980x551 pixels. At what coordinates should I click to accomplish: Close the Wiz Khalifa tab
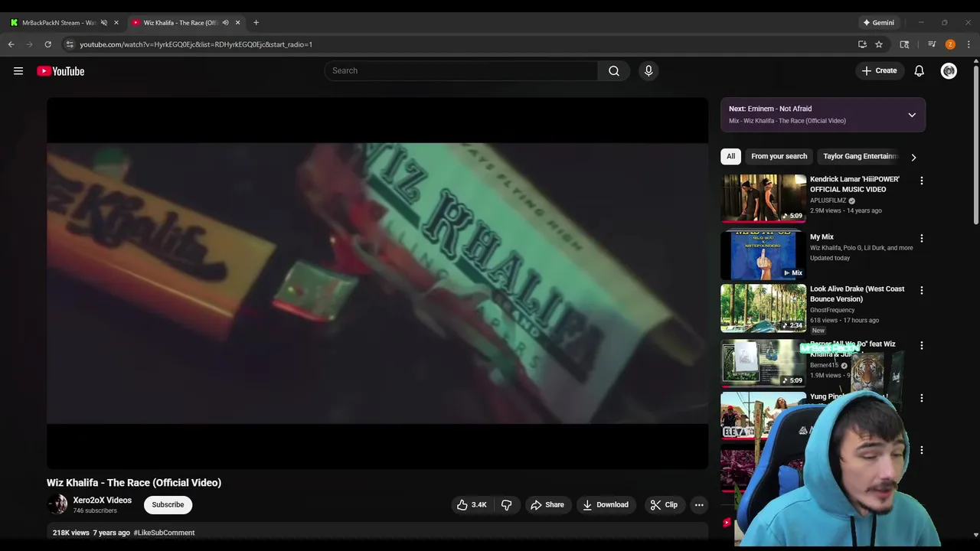pos(237,23)
